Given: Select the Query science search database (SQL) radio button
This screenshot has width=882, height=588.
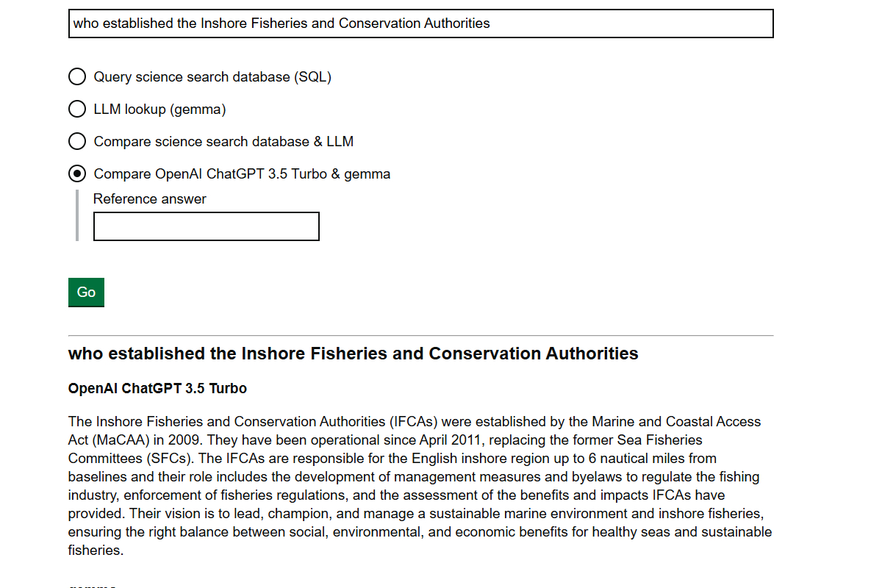Looking at the screenshot, I should point(77,77).
